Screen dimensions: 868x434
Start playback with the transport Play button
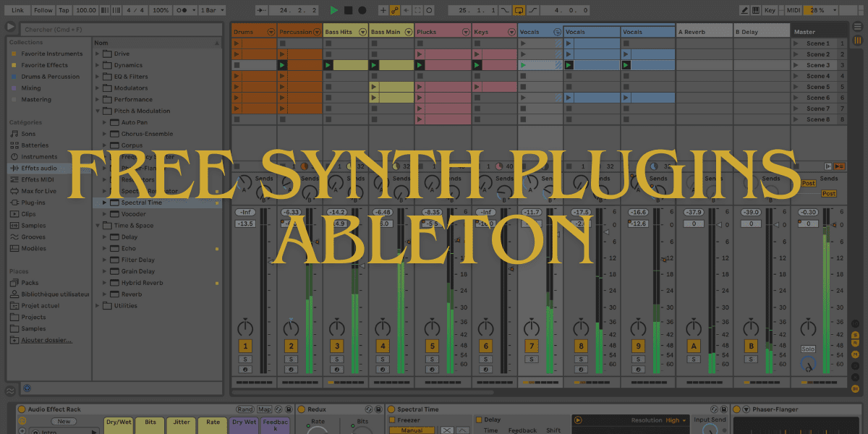(x=334, y=11)
